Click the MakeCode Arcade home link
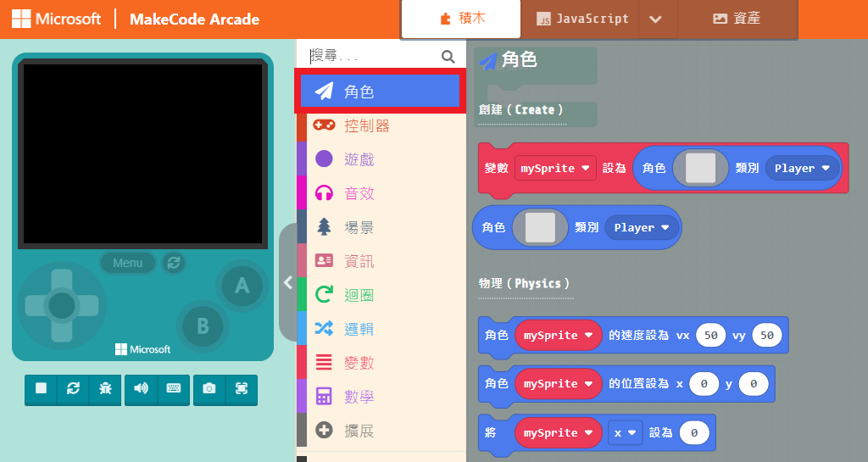Screen dimensions: 868x462 [194, 19]
